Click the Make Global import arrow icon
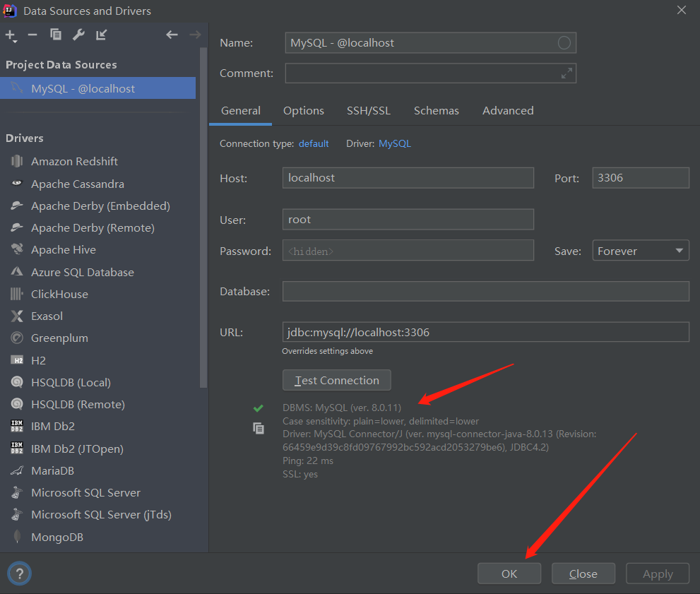Viewport: 700px width, 594px height. (x=101, y=35)
